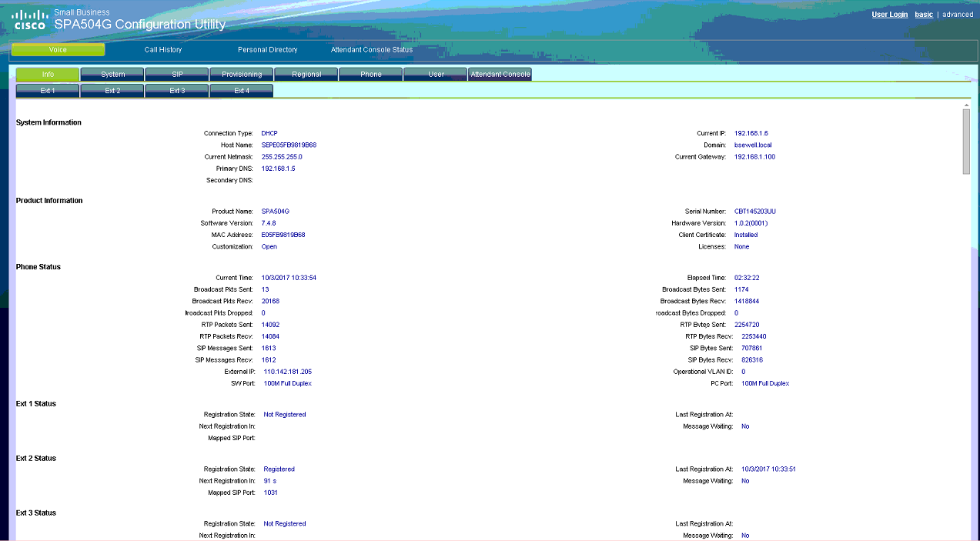Image resolution: width=980 pixels, height=541 pixels.
Task: Open the Voice top-level tab
Action: (58, 50)
